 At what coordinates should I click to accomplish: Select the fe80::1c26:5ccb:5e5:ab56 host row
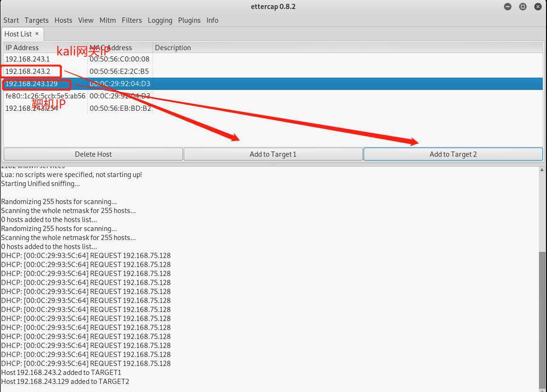tap(273, 96)
